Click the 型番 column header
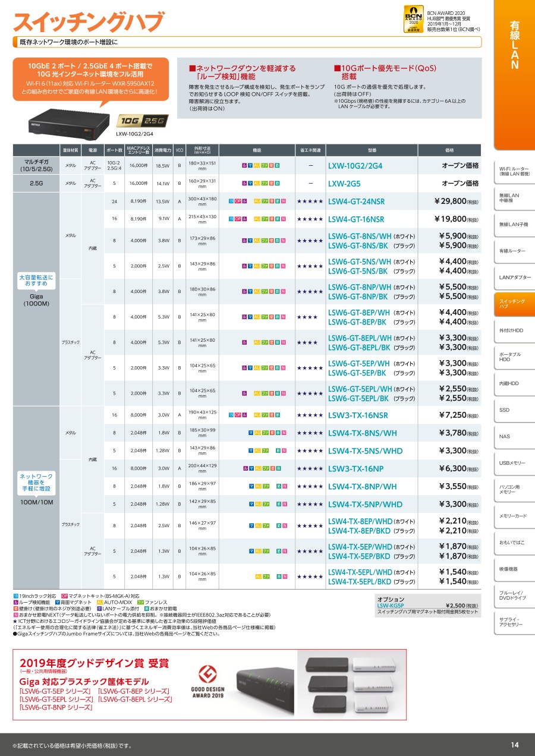The height and width of the screenshot is (756, 535). [x=372, y=150]
